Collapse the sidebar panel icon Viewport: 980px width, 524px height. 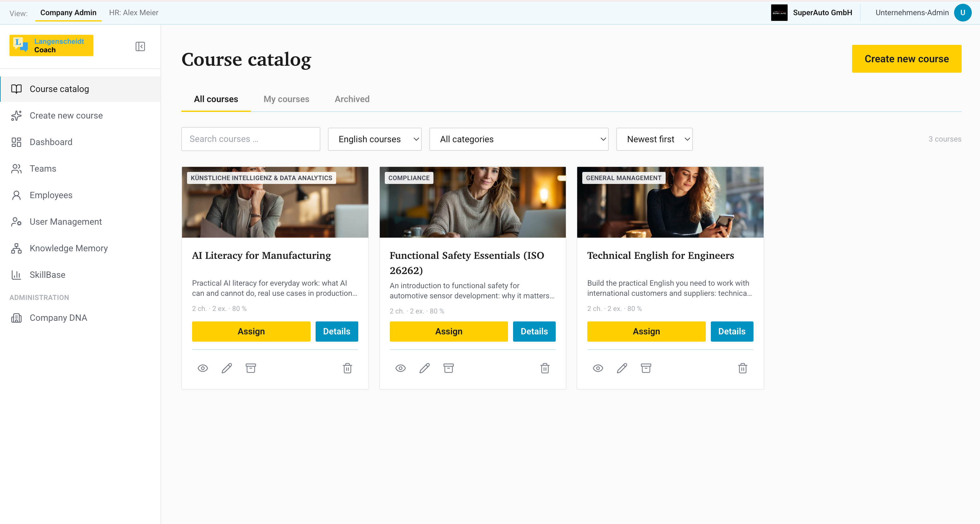(140, 46)
